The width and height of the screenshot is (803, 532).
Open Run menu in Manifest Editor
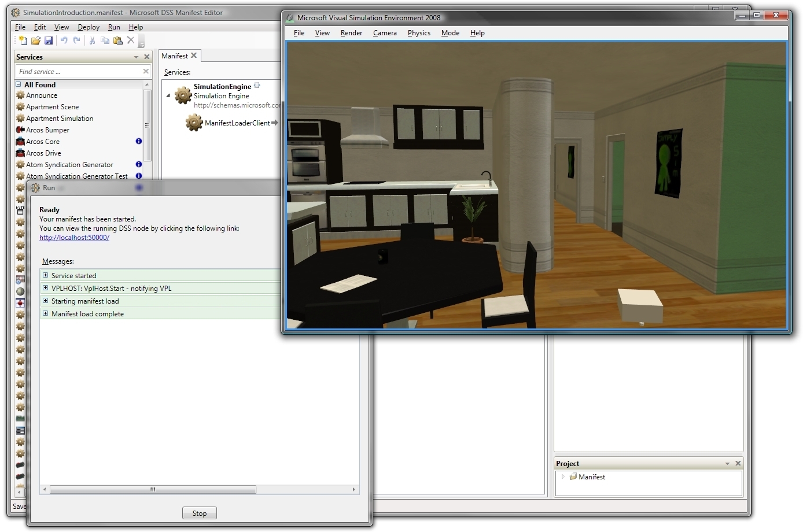[x=114, y=27]
